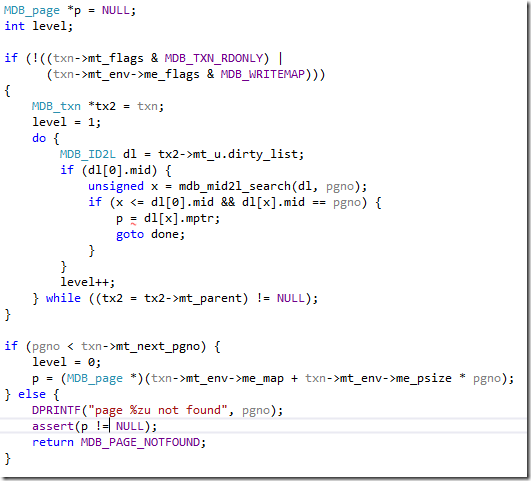
Task: Click the MDB_page type on first line
Action: pos(31,11)
